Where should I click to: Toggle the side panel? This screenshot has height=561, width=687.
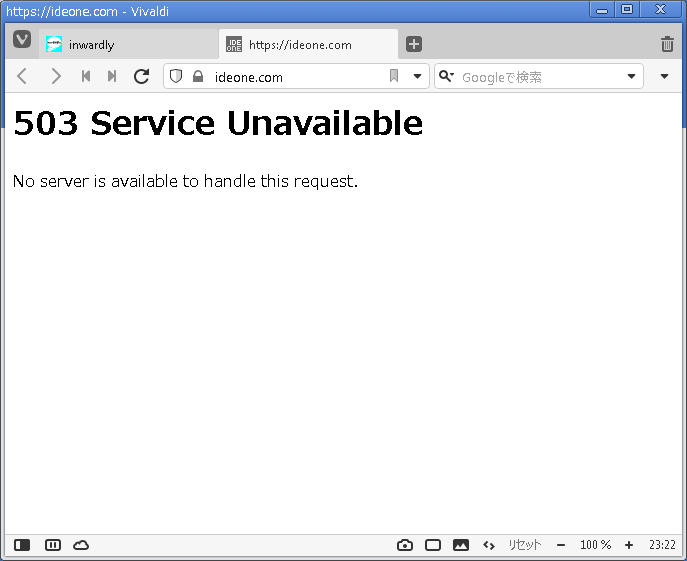[22, 545]
